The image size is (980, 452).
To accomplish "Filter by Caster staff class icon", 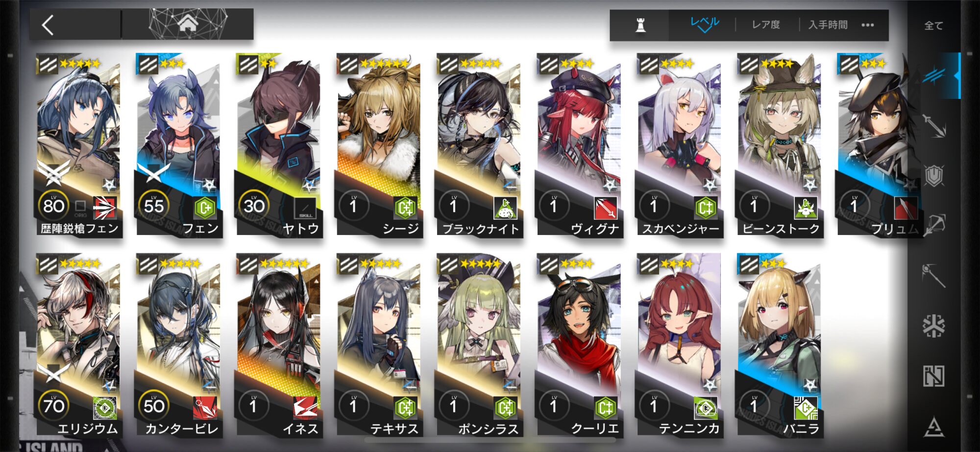I will tap(934, 276).
